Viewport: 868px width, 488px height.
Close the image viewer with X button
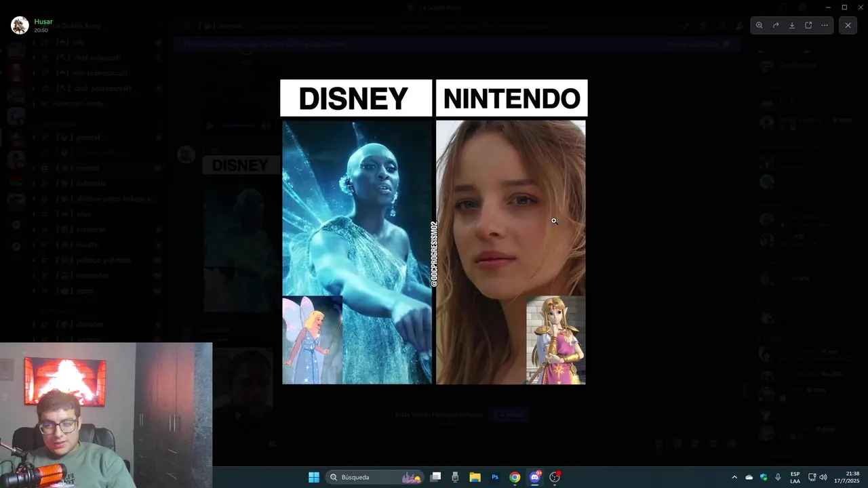848,25
